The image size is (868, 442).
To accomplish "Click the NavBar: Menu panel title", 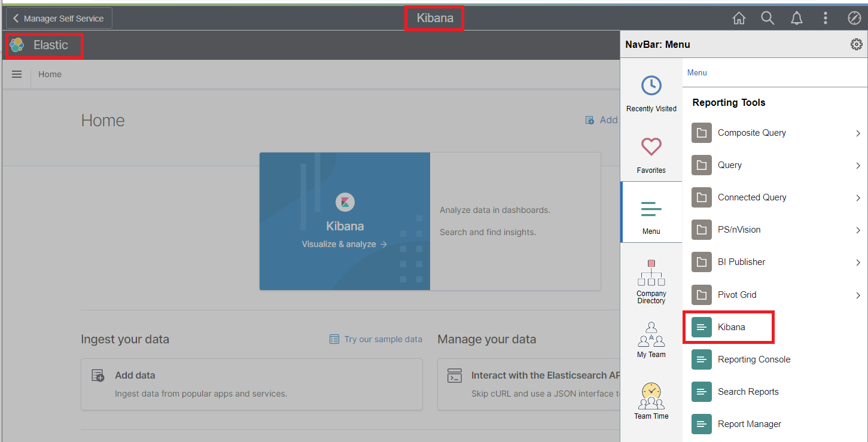I will coord(657,44).
